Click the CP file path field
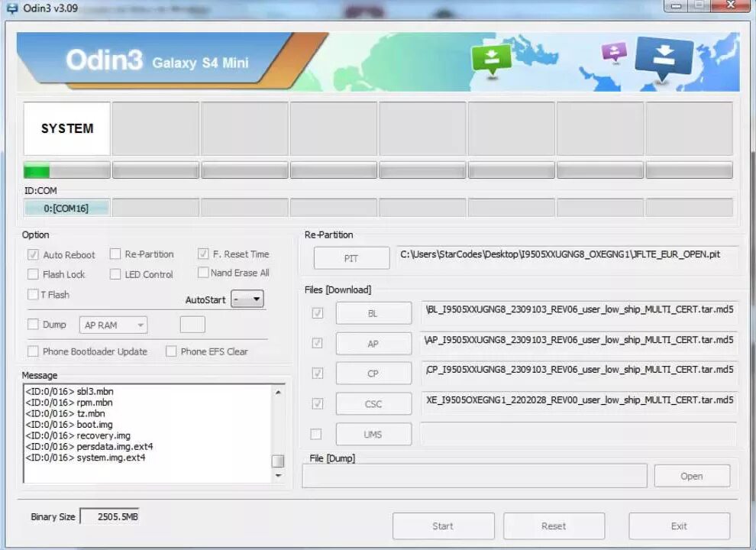This screenshot has width=756, height=550. point(579,373)
